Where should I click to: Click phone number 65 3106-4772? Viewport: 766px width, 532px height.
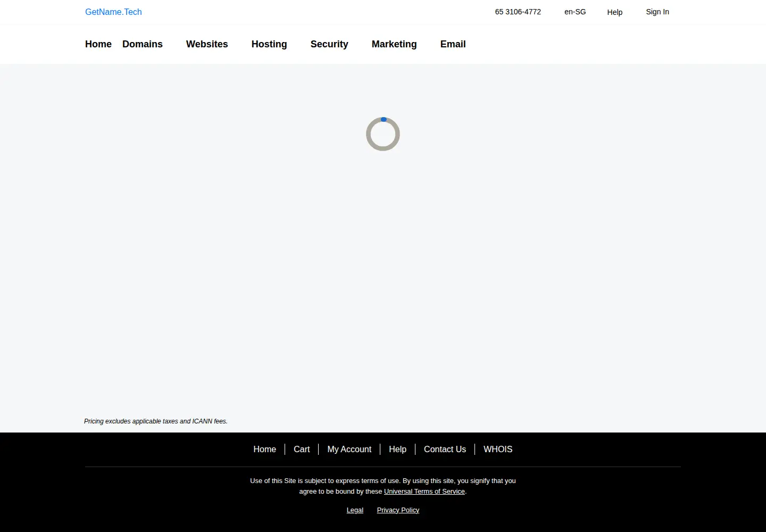tap(518, 12)
